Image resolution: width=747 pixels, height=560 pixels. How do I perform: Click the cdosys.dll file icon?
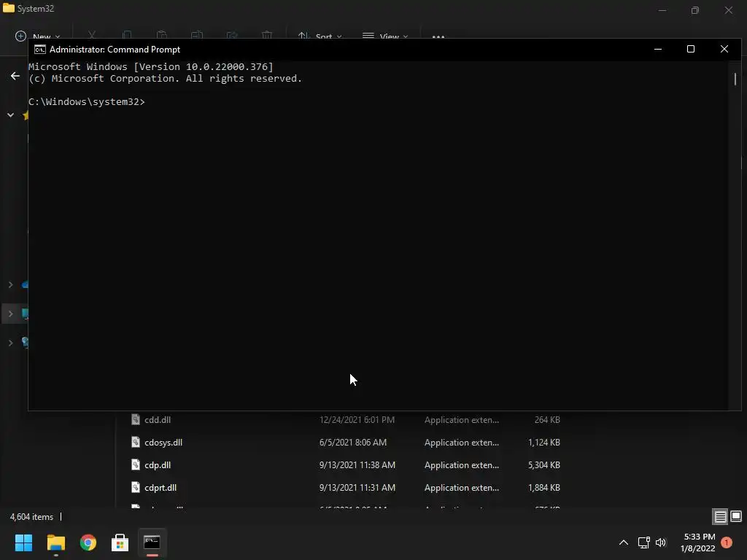[136, 443]
